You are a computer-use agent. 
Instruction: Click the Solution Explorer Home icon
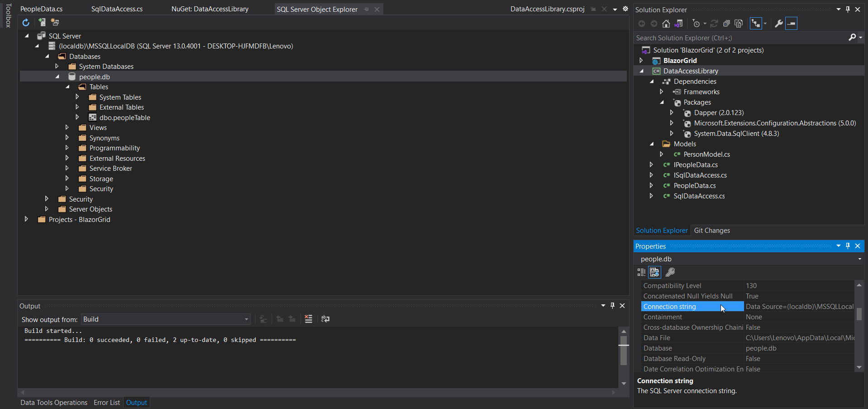pyautogui.click(x=666, y=24)
